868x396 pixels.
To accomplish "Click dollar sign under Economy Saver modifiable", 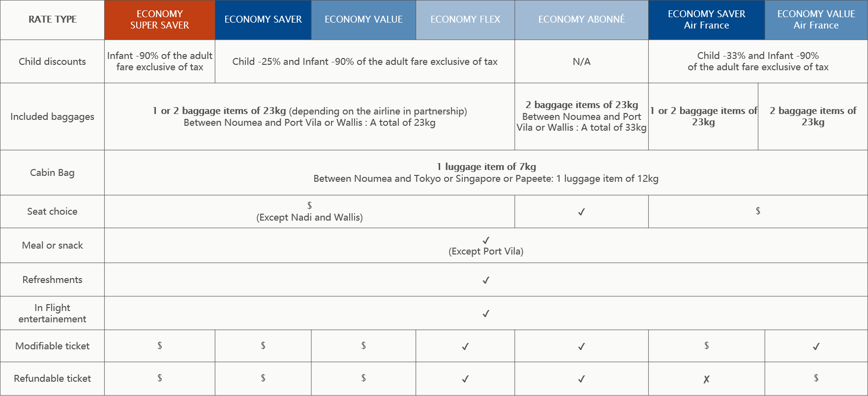I will 263,345.
